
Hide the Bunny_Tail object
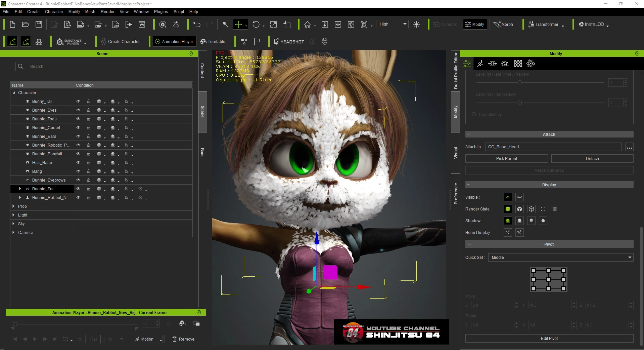[x=78, y=101]
